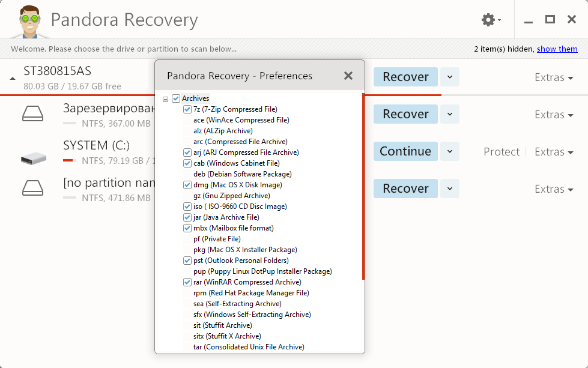Select sit (Stuffit Archive) row
This screenshot has height=368, width=588.
pos(222,325)
